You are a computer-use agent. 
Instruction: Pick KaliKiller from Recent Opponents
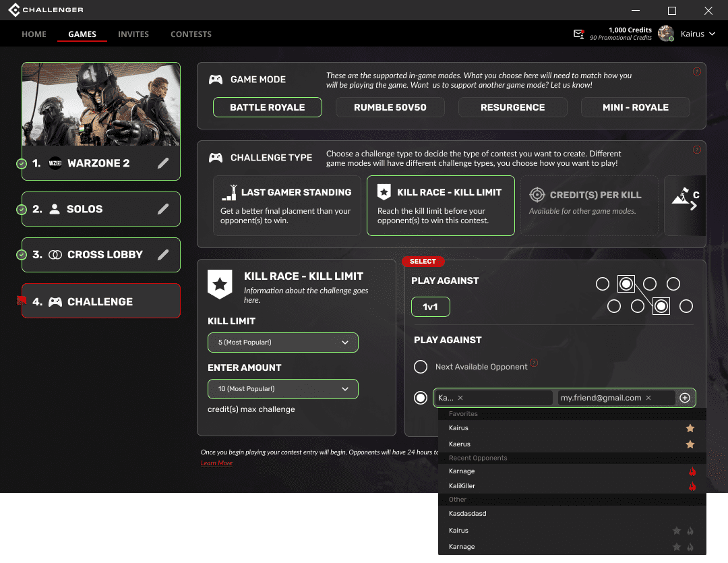(572, 486)
